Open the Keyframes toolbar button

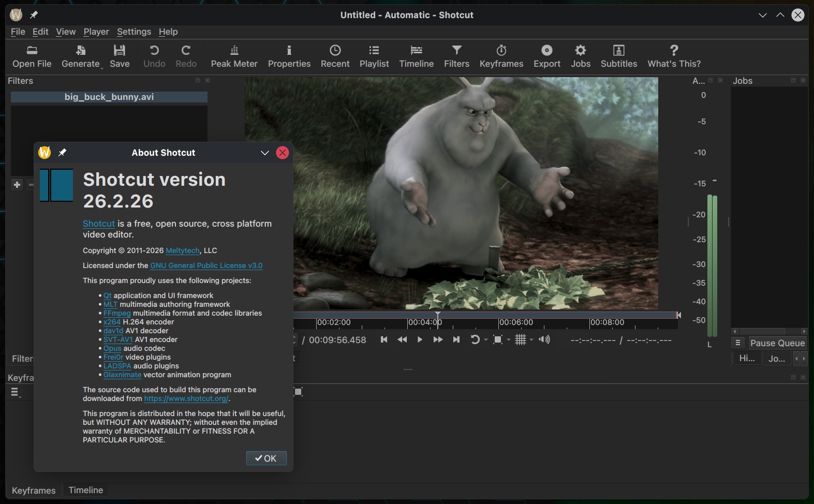501,56
